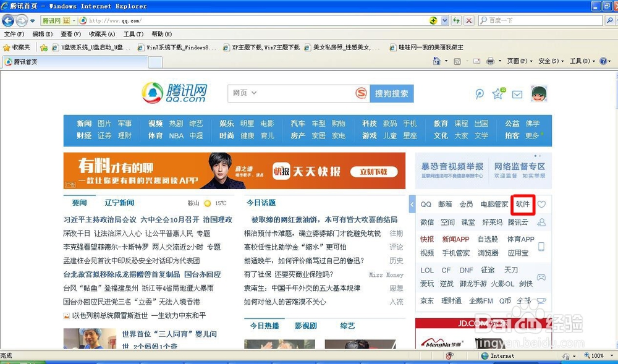Switch to the 辽宁新闻 tab
Viewport: 618px width, 364px height.
pos(119,203)
